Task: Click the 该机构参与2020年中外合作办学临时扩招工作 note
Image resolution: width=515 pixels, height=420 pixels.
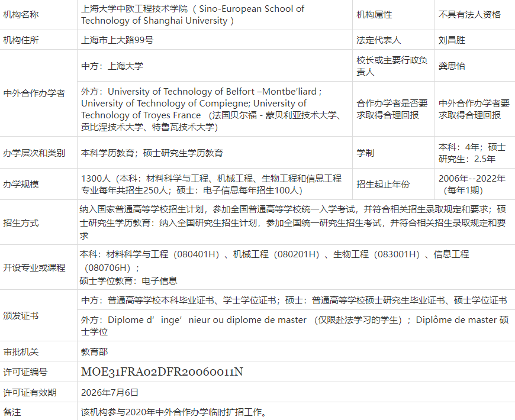Action: [173, 412]
